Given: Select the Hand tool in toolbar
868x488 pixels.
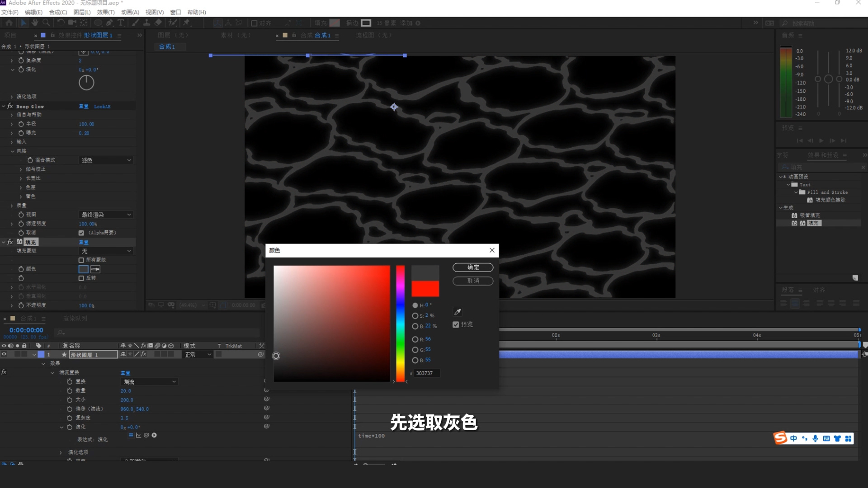Looking at the screenshot, I should pos(35,23).
